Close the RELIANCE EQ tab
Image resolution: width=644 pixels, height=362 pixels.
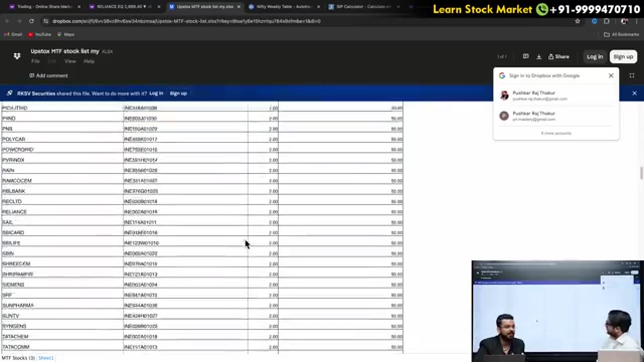[x=159, y=7]
